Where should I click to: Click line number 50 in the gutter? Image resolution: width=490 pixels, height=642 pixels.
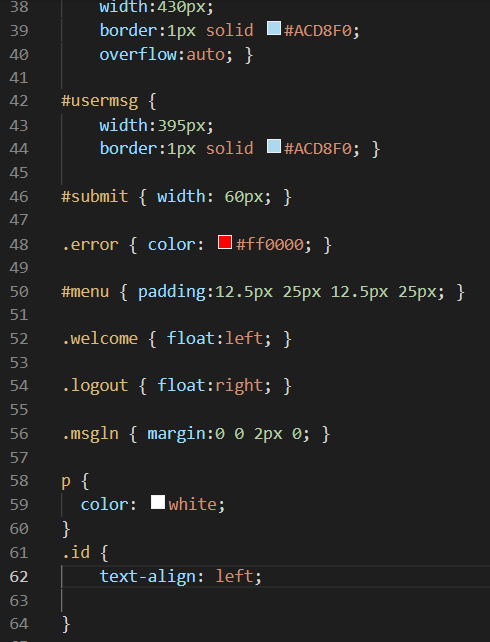(19, 292)
